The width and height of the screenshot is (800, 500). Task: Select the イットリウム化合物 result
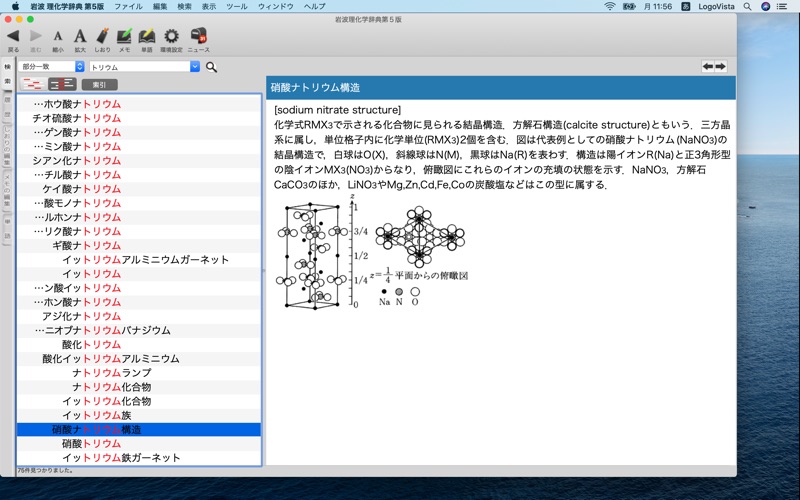[x=139, y=402]
